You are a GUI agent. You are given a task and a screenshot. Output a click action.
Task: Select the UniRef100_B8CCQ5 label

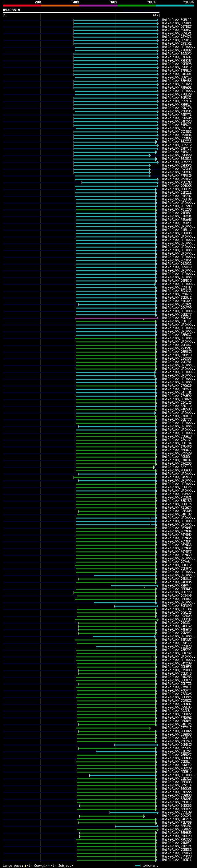click(x=177, y=620)
